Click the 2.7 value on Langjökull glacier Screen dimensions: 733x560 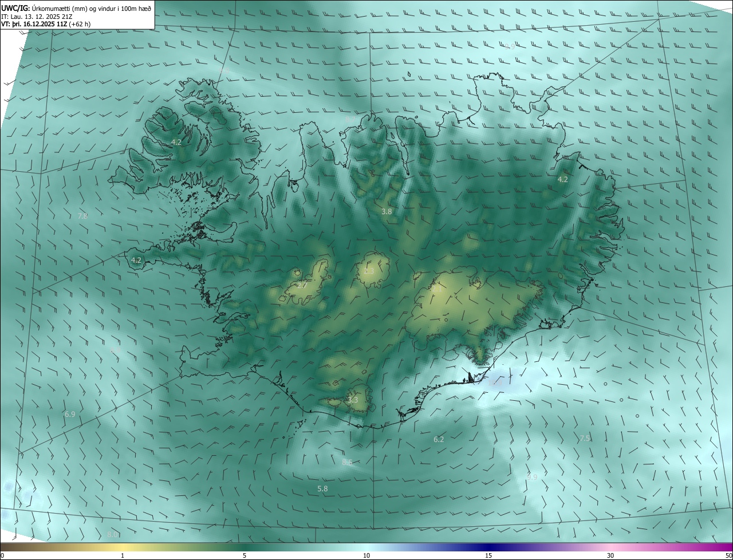(x=302, y=285)
